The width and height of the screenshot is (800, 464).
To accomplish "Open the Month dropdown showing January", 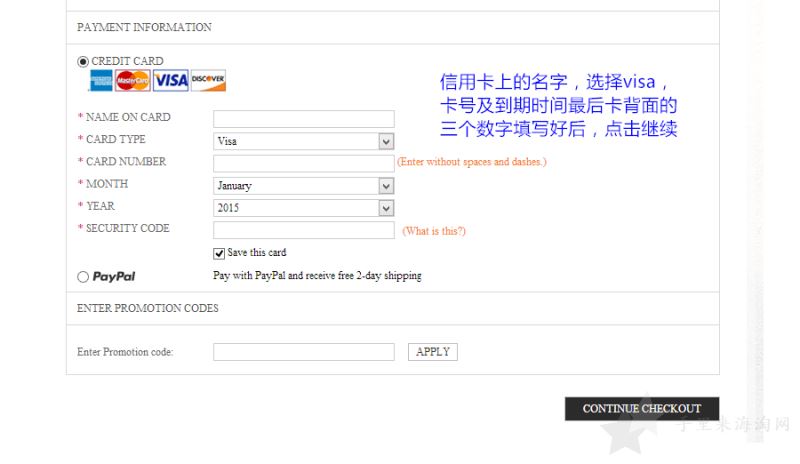I will [x=304, y=186].
